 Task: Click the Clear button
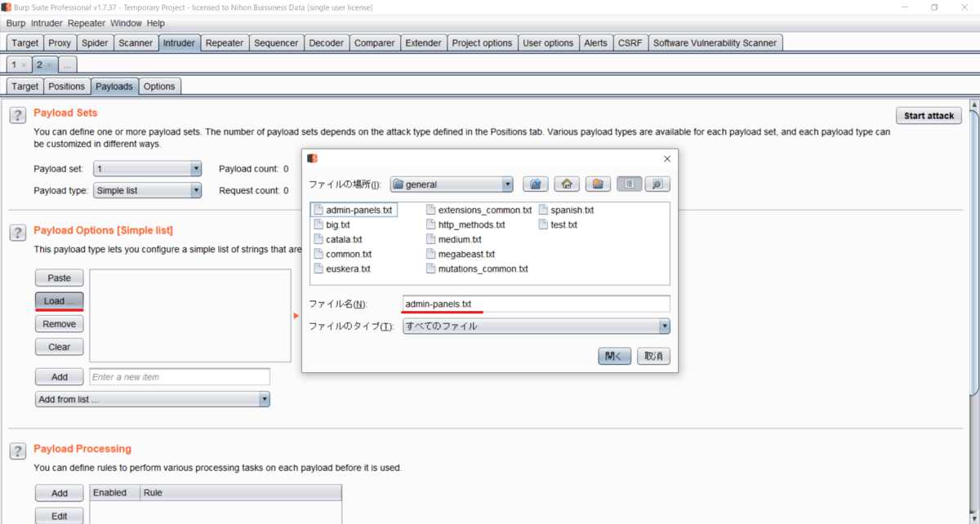[60, 347]
